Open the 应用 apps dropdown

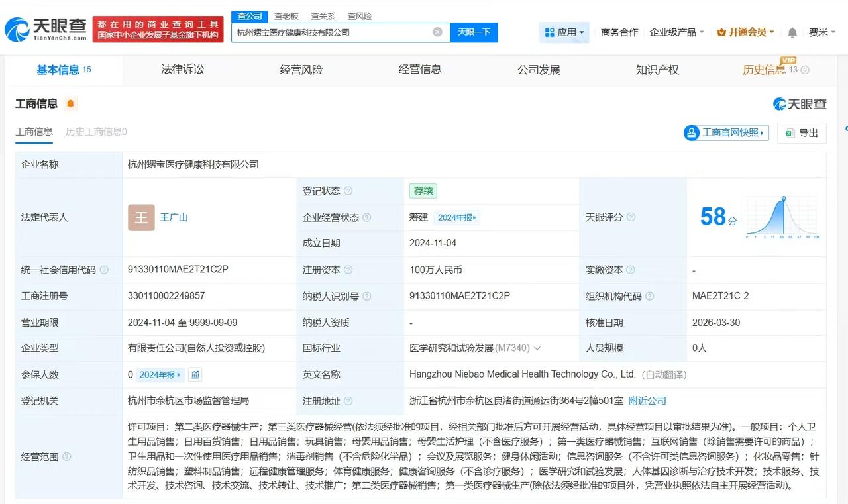click(564, 32)
